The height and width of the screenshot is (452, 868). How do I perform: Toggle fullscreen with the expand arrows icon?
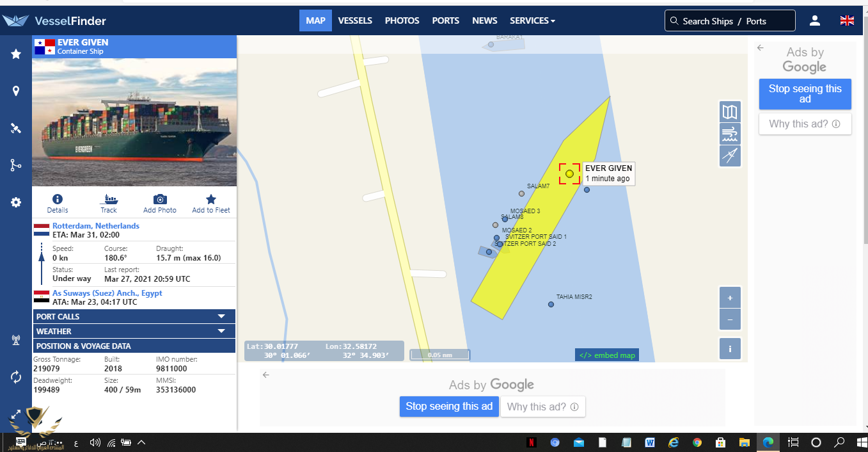pos(16,414)
